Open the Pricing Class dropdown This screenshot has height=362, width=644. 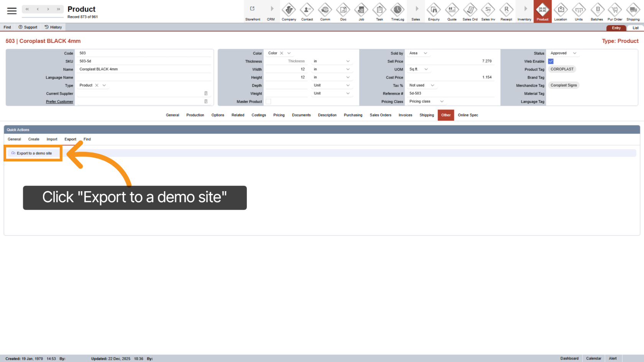click(x=426, y=101)
